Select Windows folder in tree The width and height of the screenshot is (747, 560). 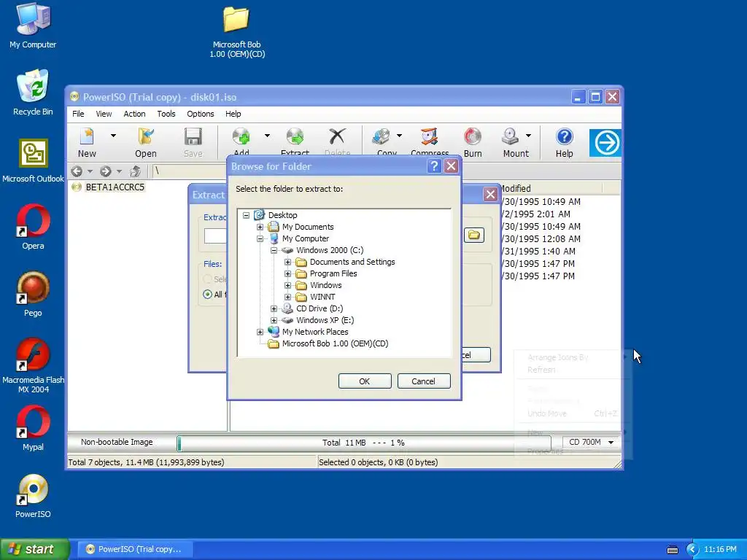326,285
